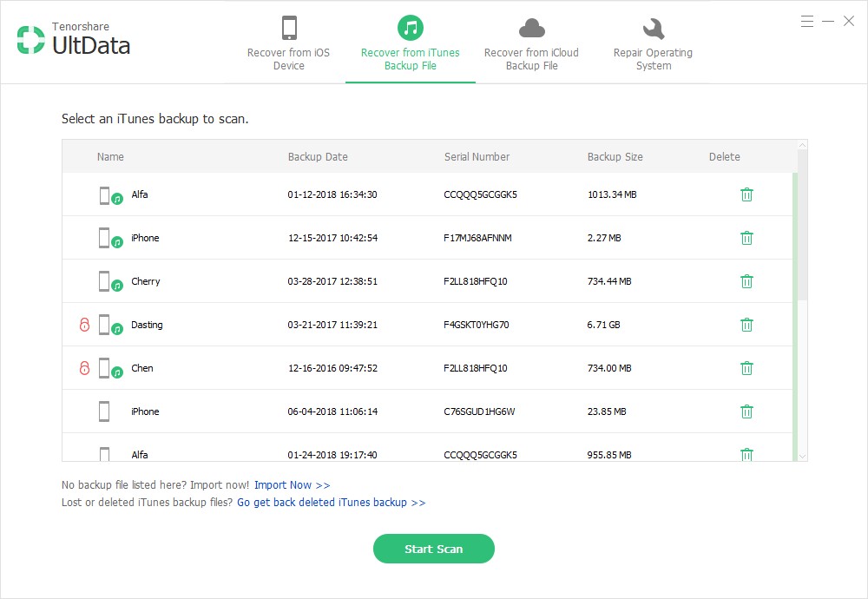Click the Backup Date column header
The image size is (868, 599).
[x=318, y=156]
